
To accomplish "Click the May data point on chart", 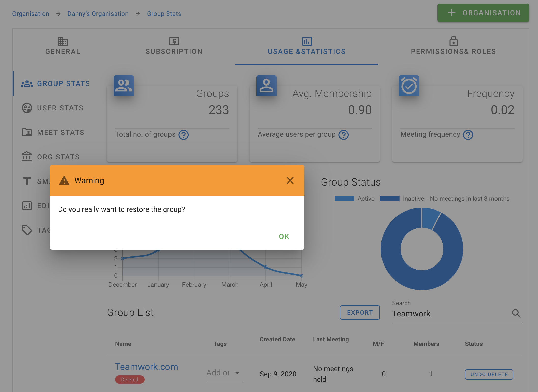I will pos(302,276).
